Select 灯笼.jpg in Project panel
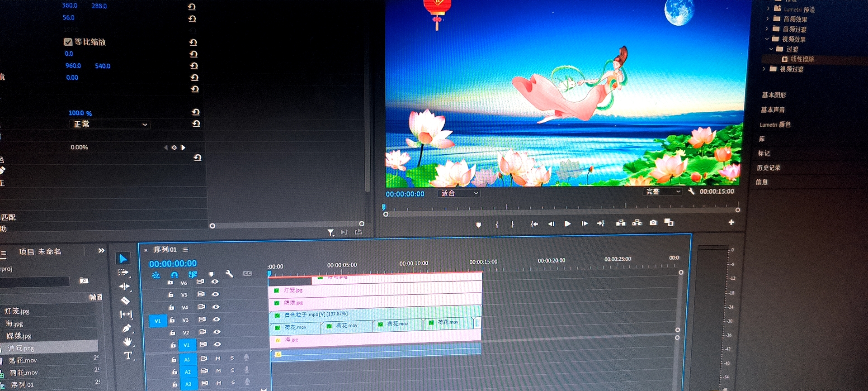 pos(17,311)
